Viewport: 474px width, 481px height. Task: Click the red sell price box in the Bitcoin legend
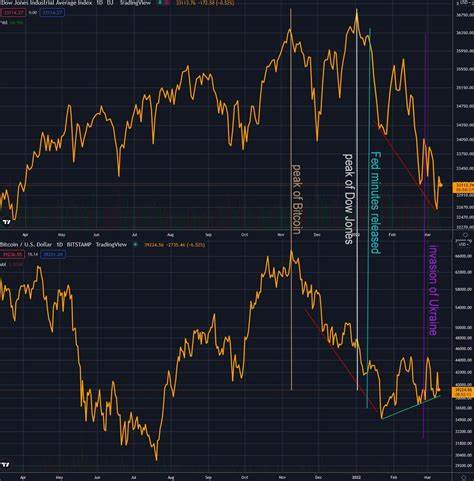[12, 254]
